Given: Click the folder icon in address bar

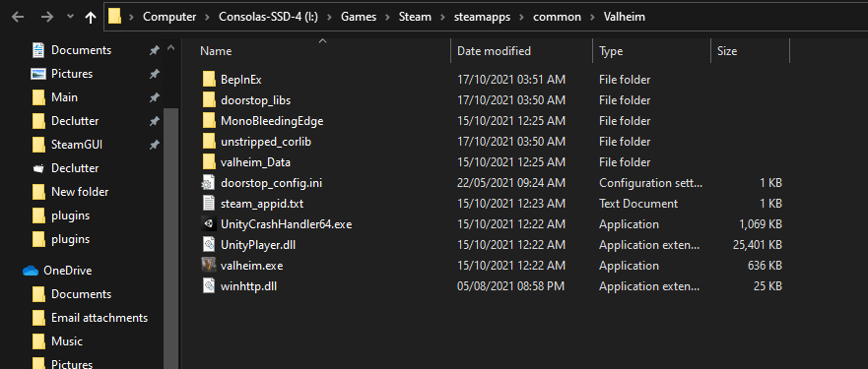Looking at the screenshot, I should 114,17.
